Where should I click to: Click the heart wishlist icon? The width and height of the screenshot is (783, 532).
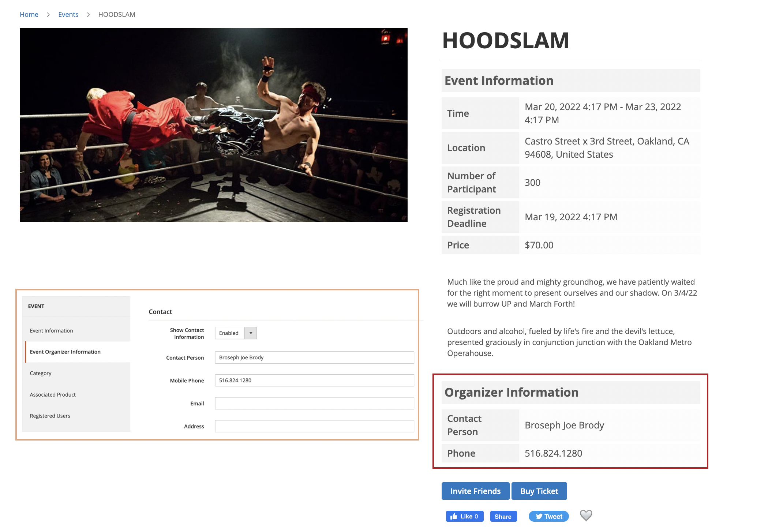coord(586,516)
